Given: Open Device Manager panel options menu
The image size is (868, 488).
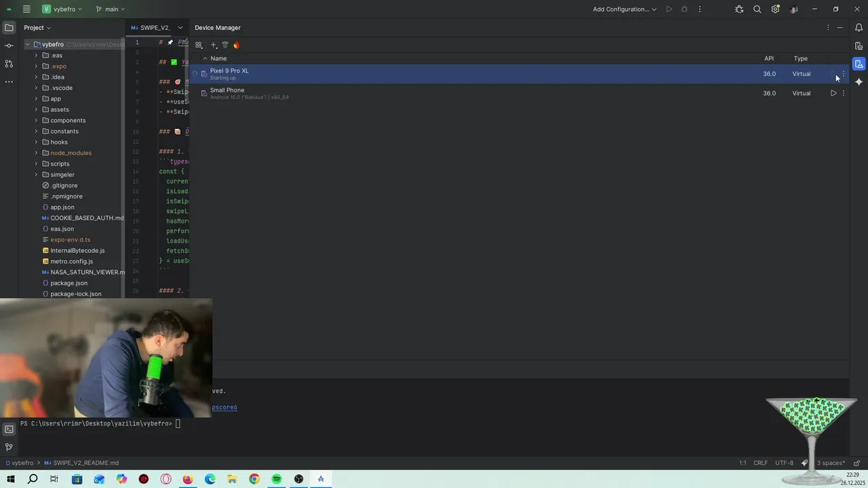Looking at the screenshot, I should [x=828, y=28].
